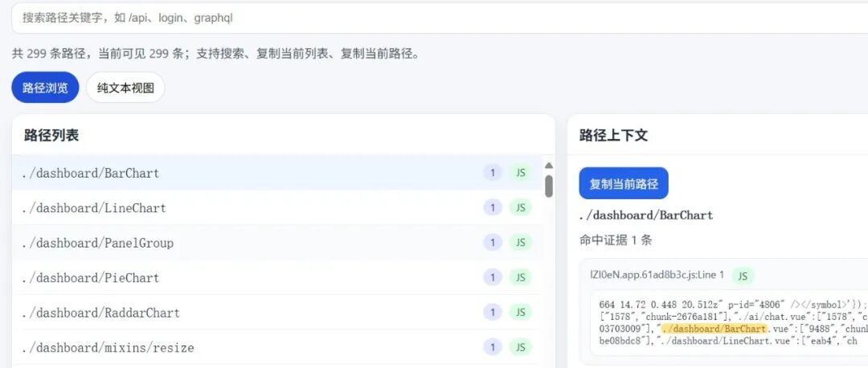Viewport: 868px width, 368px height.
Task: Select the ./dashboard/LineChart path row
Action: [x=277, y=207]
